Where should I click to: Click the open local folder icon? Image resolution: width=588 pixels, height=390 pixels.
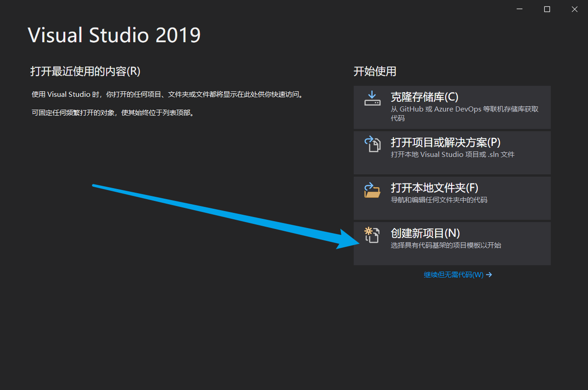click(373, 189)
